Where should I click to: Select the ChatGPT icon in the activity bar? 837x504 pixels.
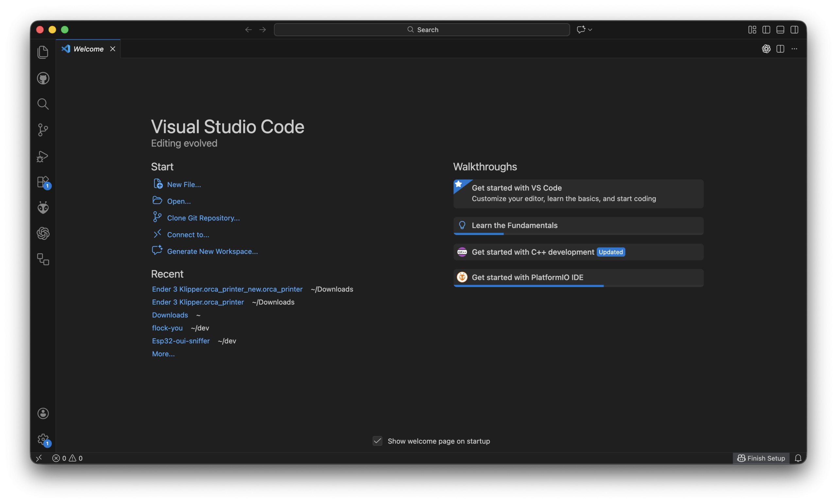(x=43, y=233)
